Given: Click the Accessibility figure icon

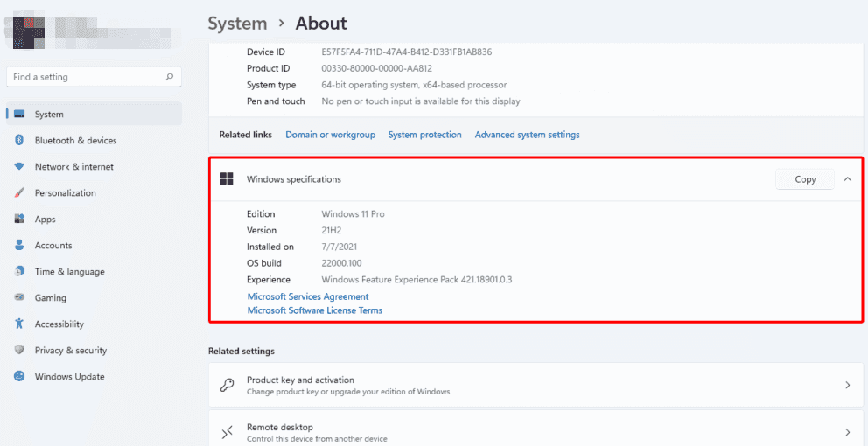Looking at the screenshot, I should pos(19,324).
